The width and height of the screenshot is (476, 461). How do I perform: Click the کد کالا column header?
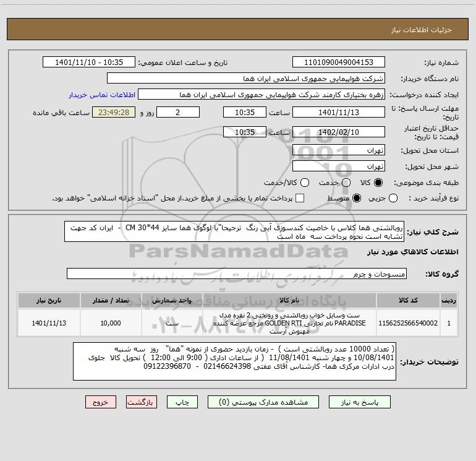tap(408, 300)
